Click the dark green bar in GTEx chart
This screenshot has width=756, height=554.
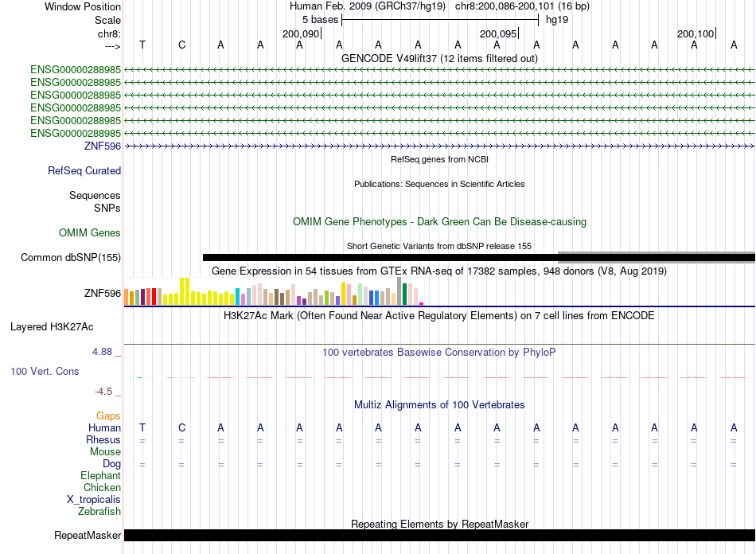(405, 295)
